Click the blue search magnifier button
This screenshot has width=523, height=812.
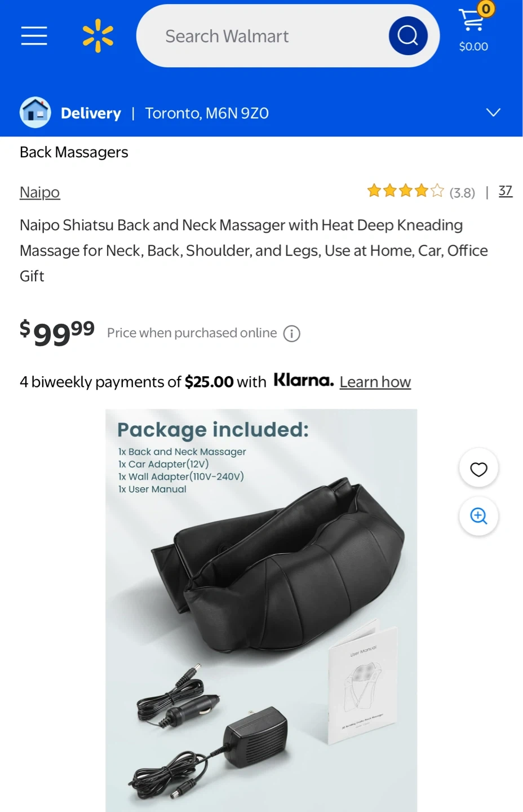pos(408,36)
